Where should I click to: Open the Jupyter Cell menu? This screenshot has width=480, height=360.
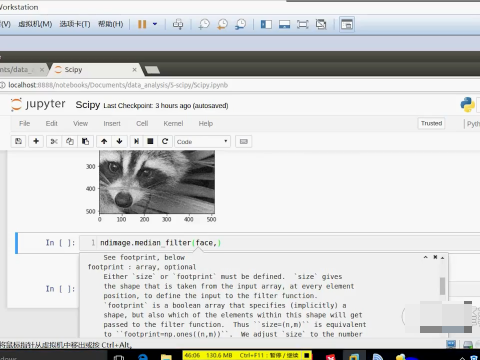point(142,124)
